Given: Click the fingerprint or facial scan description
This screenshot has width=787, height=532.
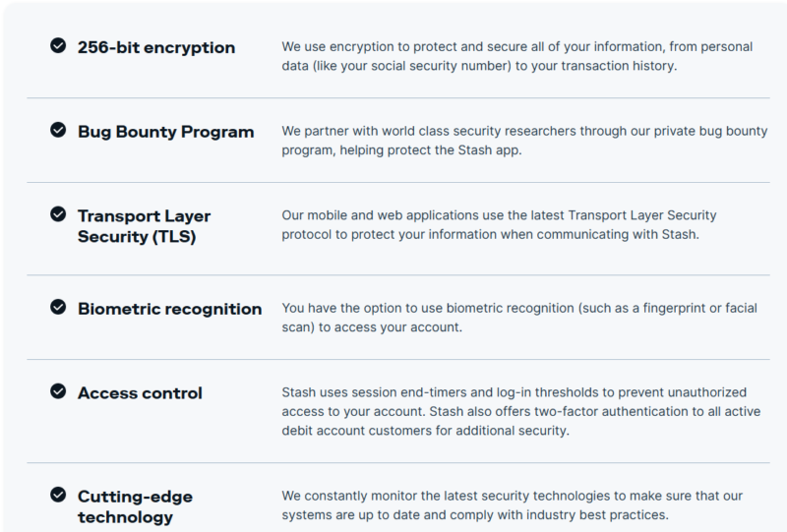Looking at the screenshot, I should point(519,318).
